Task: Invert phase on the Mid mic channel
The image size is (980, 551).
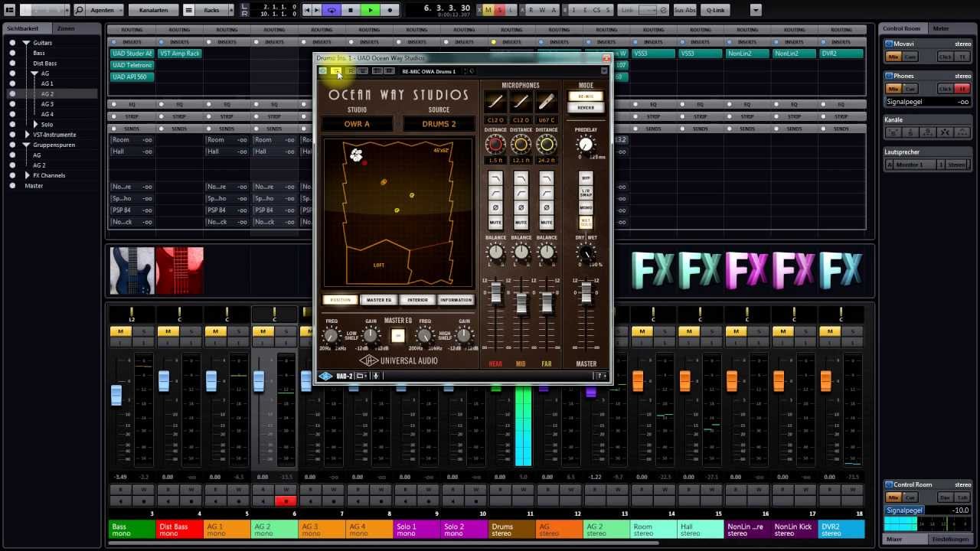Action: [521, 207]
